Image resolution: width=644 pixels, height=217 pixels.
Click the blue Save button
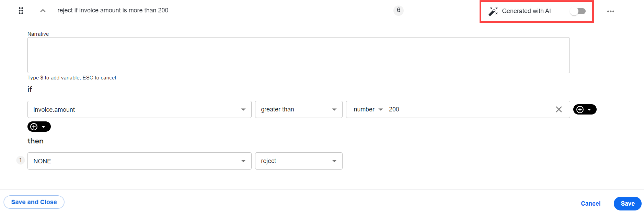coord(628,204)
